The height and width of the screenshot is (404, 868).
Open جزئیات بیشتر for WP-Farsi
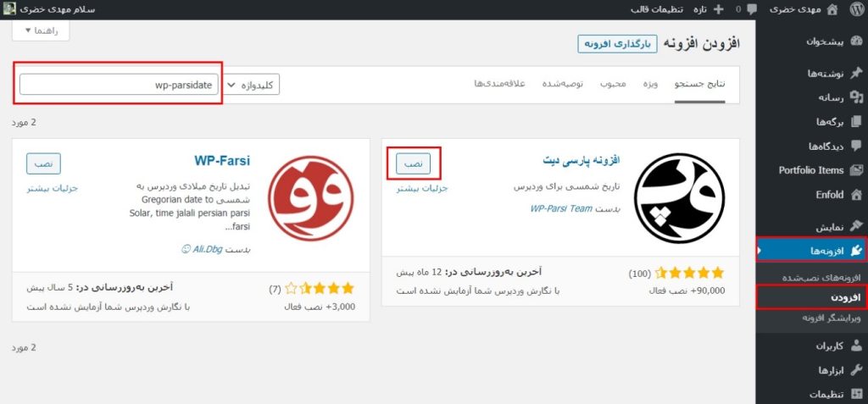tap(53, 188)
